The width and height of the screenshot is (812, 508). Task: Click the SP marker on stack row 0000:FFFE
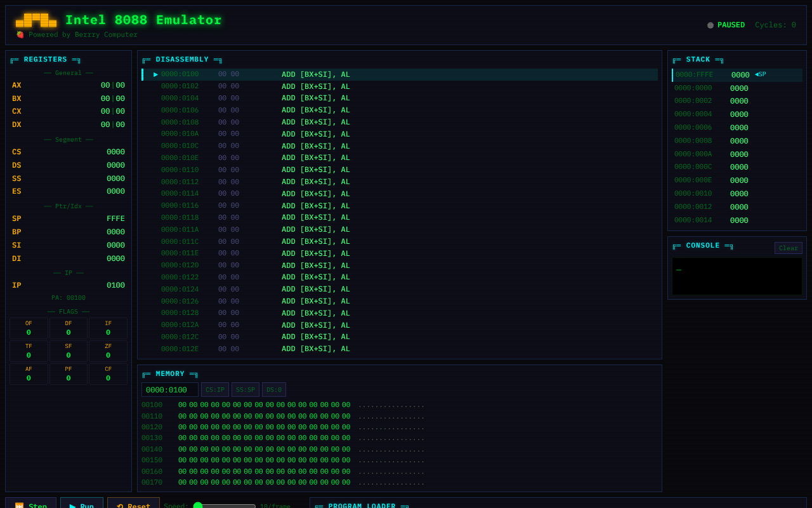pyautogui.click(x=761, y=74)
